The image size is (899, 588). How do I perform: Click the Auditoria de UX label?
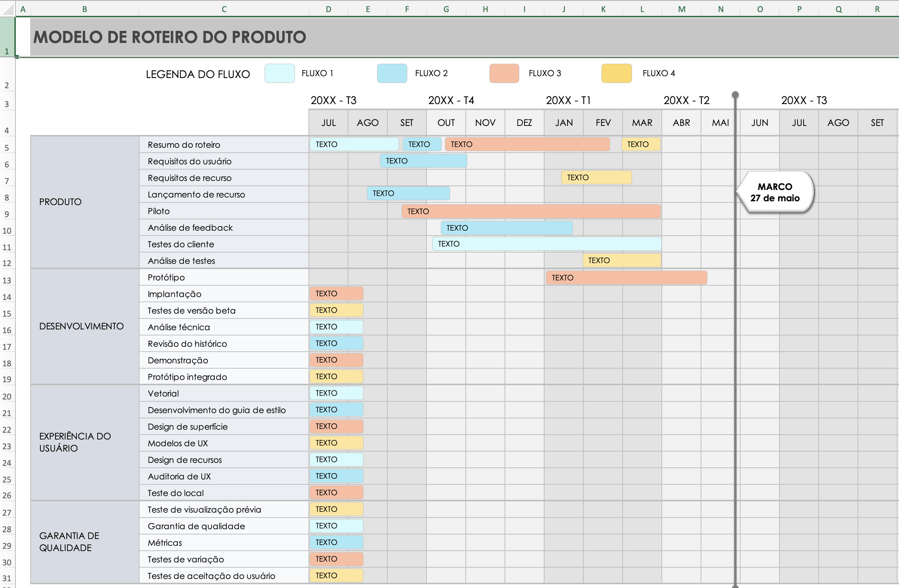(179, 476)
